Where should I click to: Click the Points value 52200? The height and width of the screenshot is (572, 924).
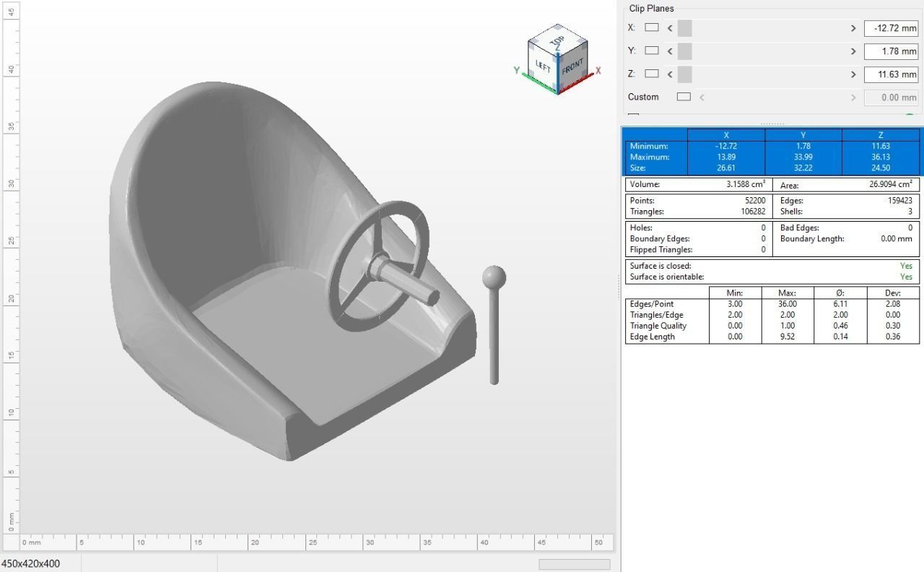754,201
